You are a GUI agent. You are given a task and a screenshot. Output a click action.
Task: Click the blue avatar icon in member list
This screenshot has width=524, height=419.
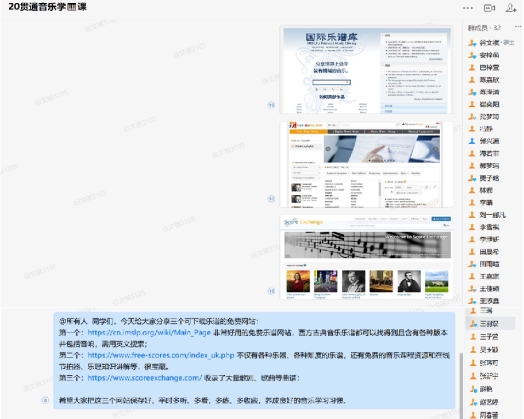coord(472,141)
